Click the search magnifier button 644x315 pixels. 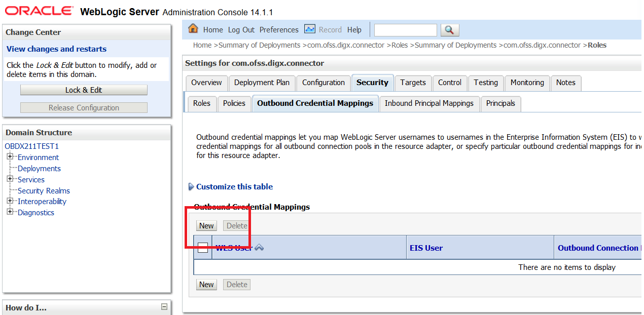pos(449,30)
